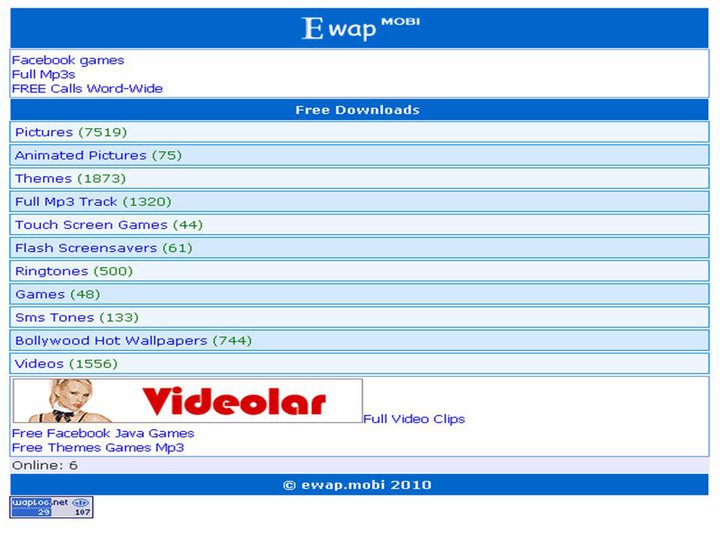Viewport: 720px width, 540px height.
Task: Click the waplog.net counter badge
Action: tap(51, 507)
